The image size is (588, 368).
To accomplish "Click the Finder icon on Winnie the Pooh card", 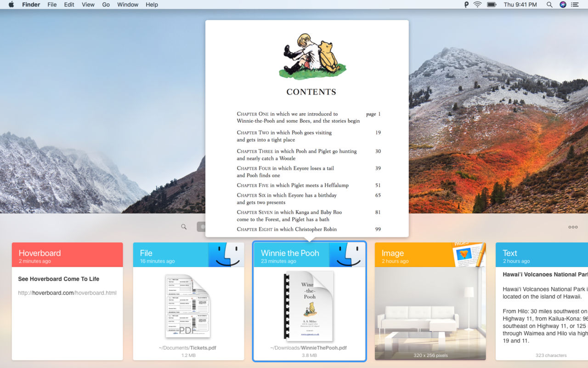I will (x=347, y=255).
